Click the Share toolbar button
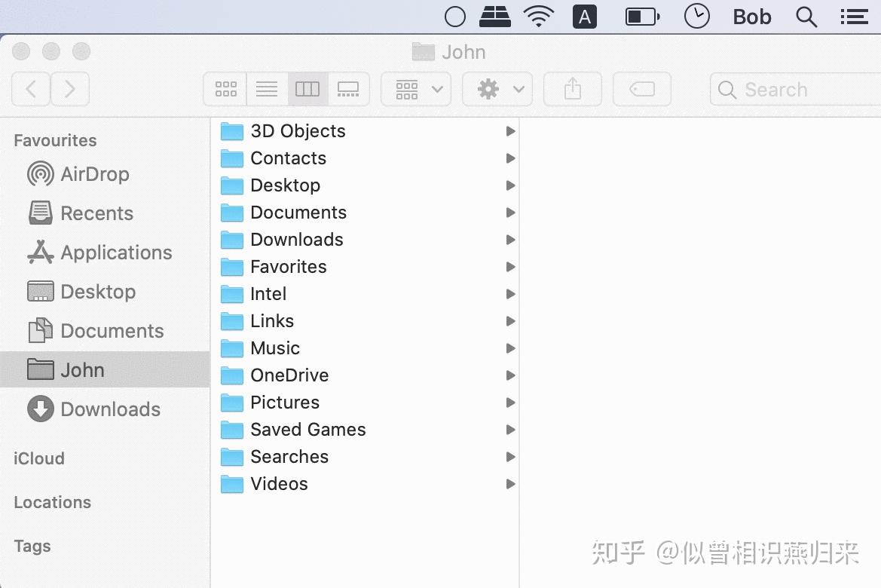The width and height of the screenshot is (881, 588). [573, 89]
